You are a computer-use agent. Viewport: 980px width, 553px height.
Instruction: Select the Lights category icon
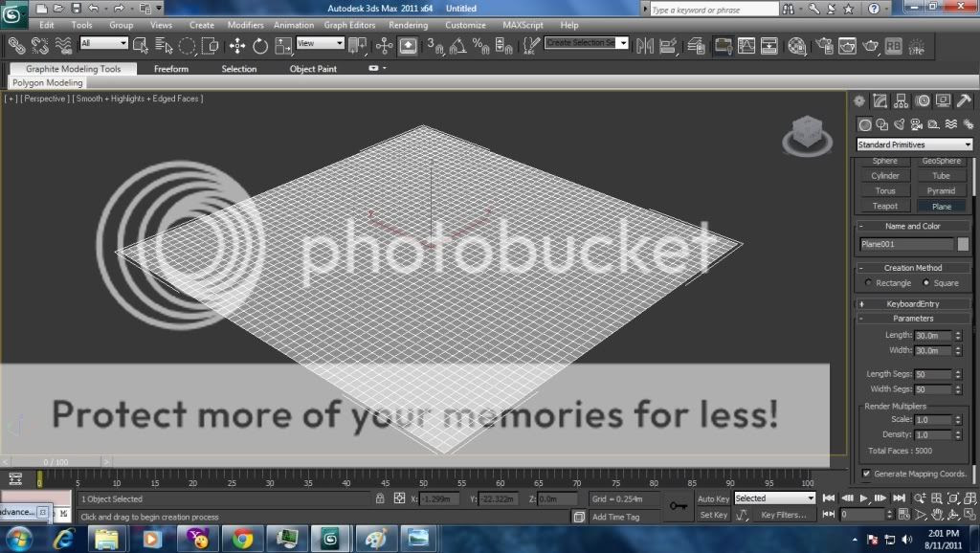click(900, 124)
